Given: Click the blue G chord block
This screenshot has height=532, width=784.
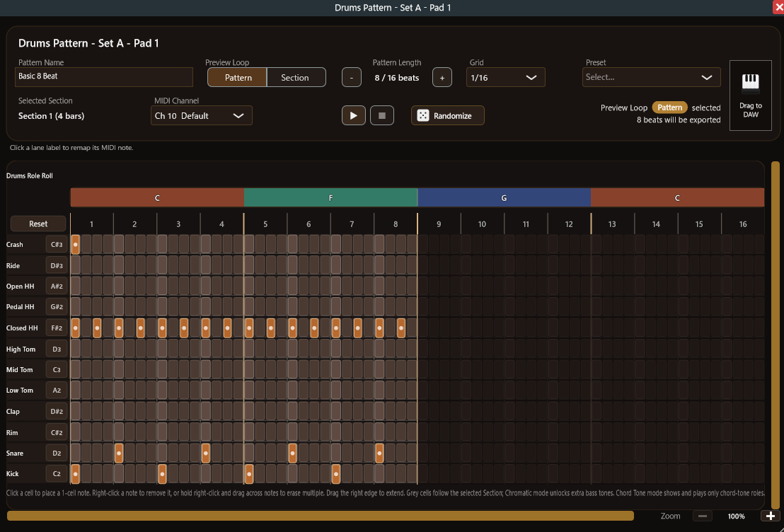Looking at the screenshot, I should coord(504,197).
